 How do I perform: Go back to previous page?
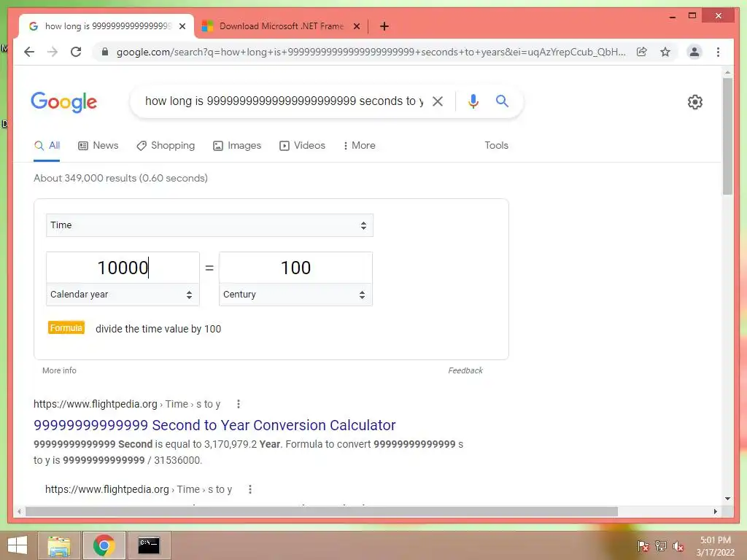(29, 52)
